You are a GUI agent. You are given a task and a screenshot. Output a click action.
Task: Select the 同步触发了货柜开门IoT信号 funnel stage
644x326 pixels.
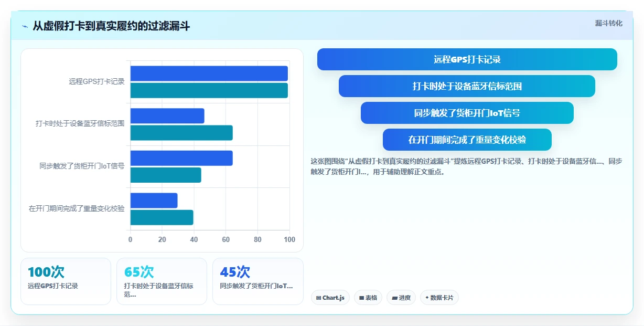tap(467, 113)
